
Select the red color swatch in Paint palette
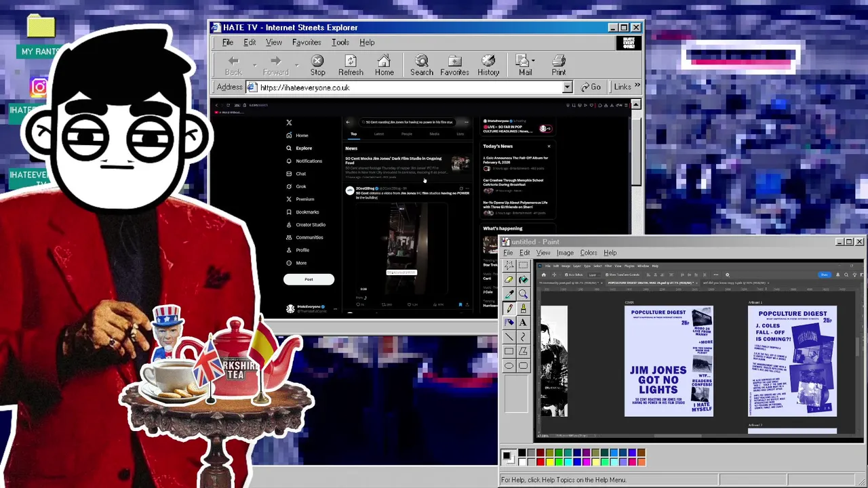tap(540, 462)
